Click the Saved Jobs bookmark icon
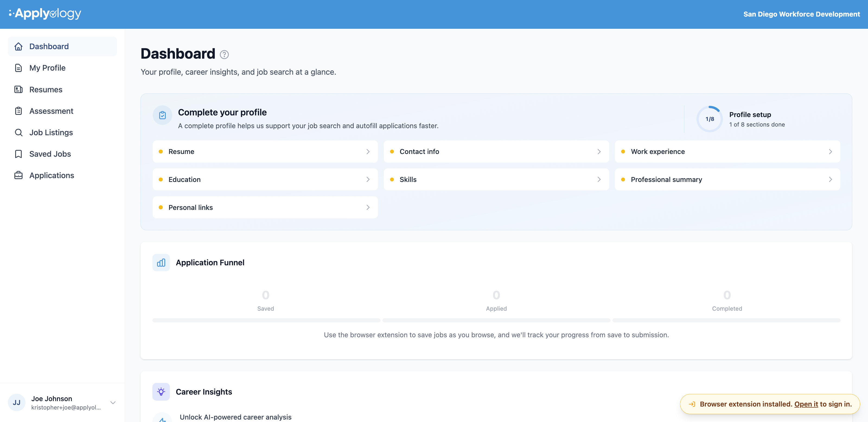The image size is (868, 422). tap(18, 154)
